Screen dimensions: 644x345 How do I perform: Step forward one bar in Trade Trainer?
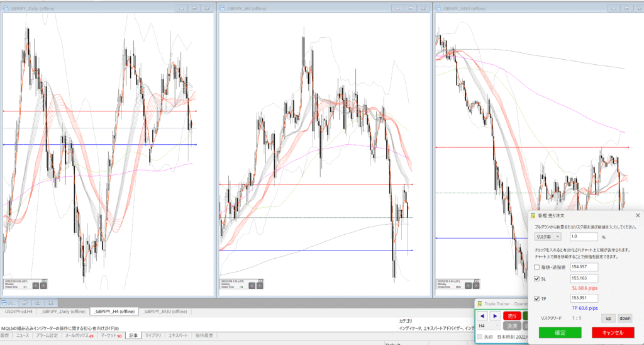point(496,316)
